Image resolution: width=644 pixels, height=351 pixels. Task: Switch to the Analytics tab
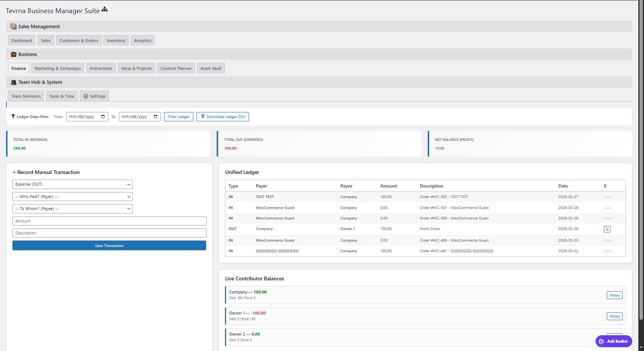pos(143,40)
